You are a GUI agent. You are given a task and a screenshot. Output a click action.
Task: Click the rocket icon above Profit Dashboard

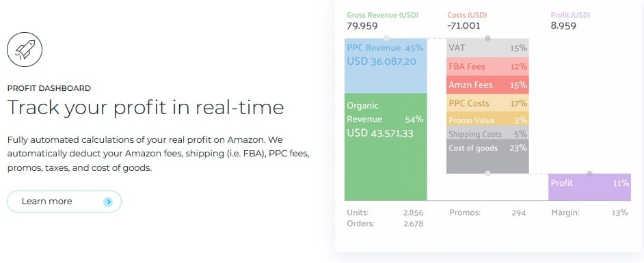25,49
